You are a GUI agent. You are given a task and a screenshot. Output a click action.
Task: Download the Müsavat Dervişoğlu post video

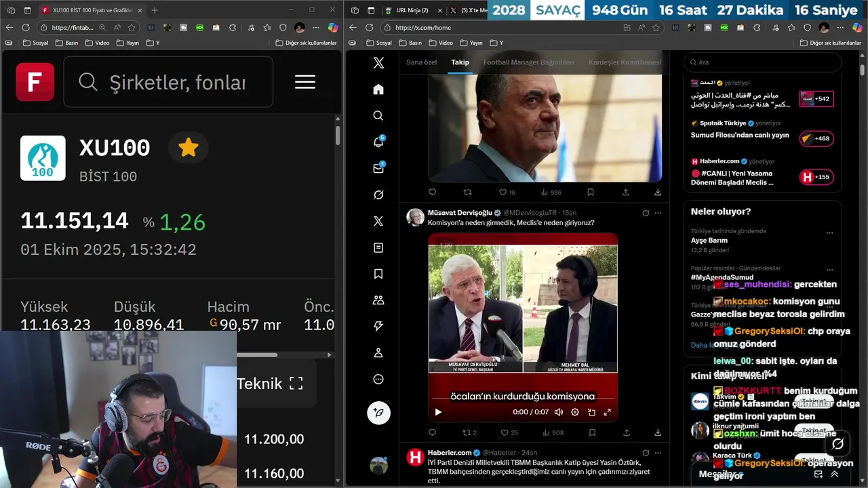658,432
